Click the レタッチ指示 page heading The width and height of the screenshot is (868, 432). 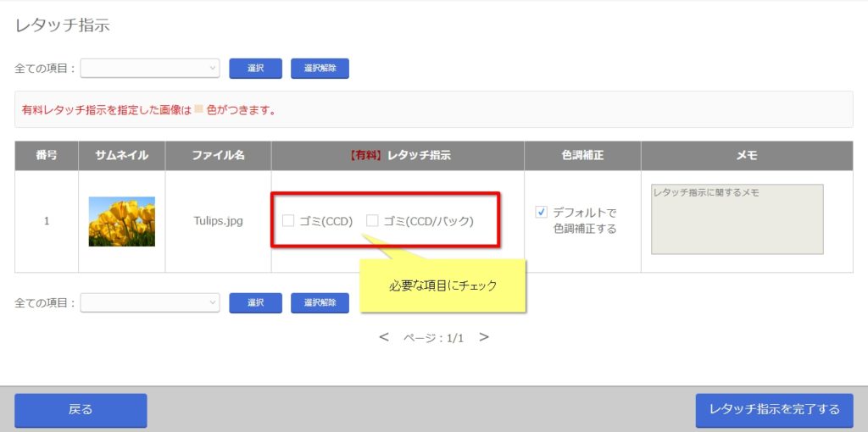63,25
